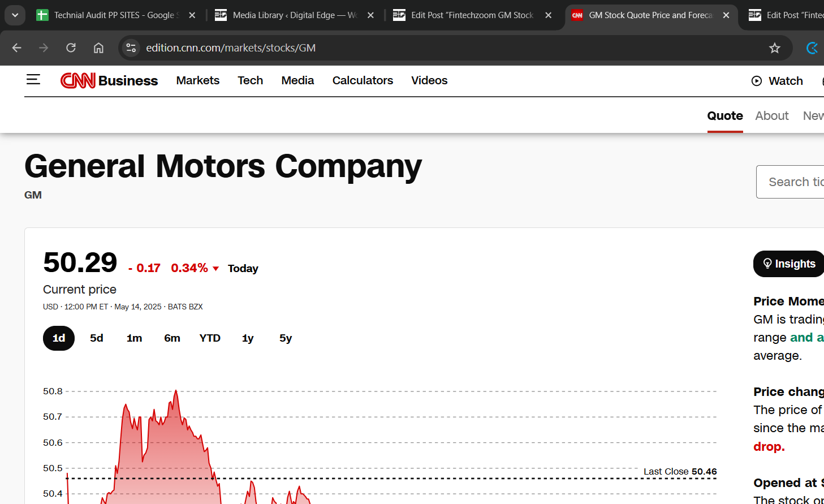Viewport: 824px width, 504px height.
Task: Click the CNN favicon on active tab
Action: coord(577,15)
